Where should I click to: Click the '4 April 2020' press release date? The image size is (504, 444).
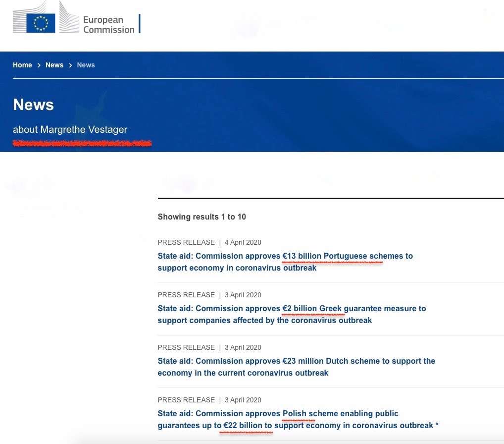(243, 242)
